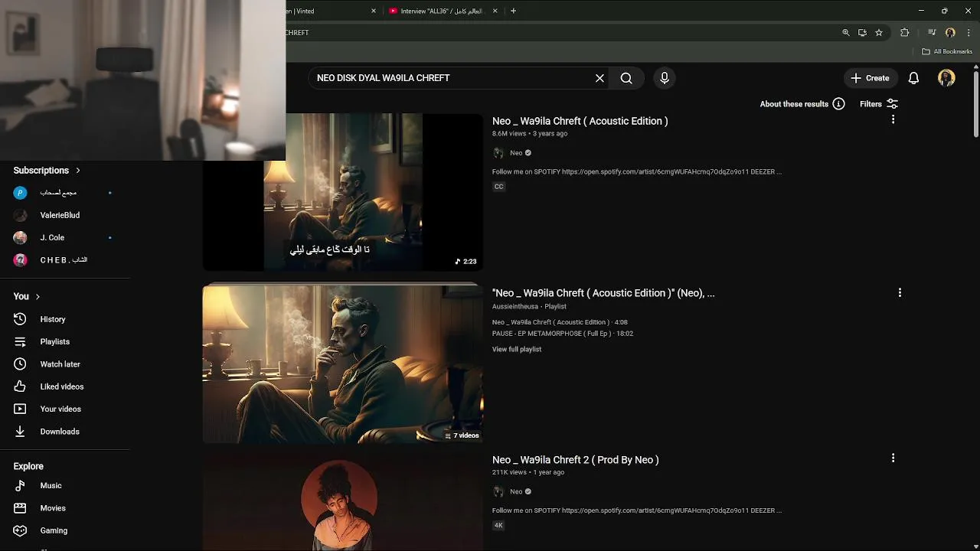Bookmark this page with star icon
980x551 pixels.
click(x=879, y=33)
